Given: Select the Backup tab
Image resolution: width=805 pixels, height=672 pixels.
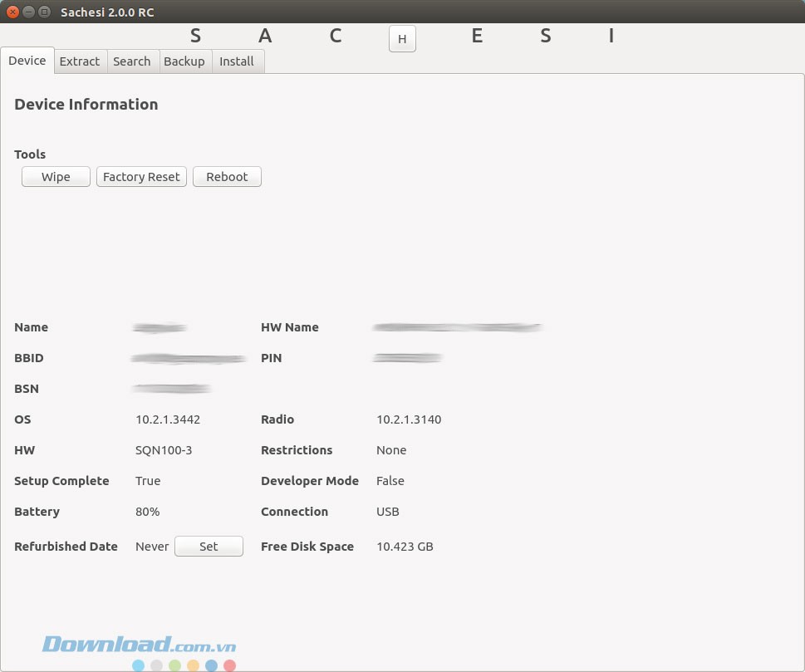Looking at the screenshot, I should tap(184, 61).
